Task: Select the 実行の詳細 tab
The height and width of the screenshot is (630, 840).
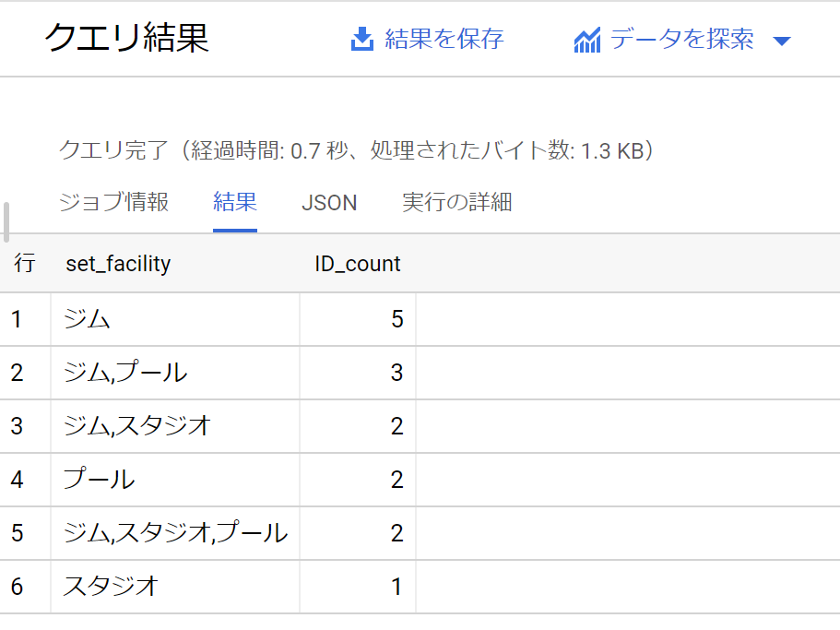Action: [x=456, y=202]
